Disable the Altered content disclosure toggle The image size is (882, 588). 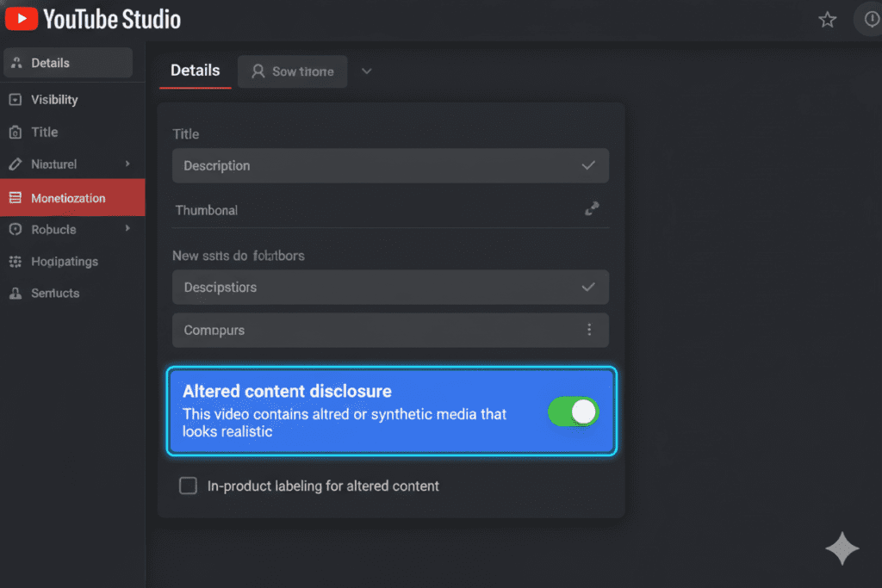[x=574, y=412]
